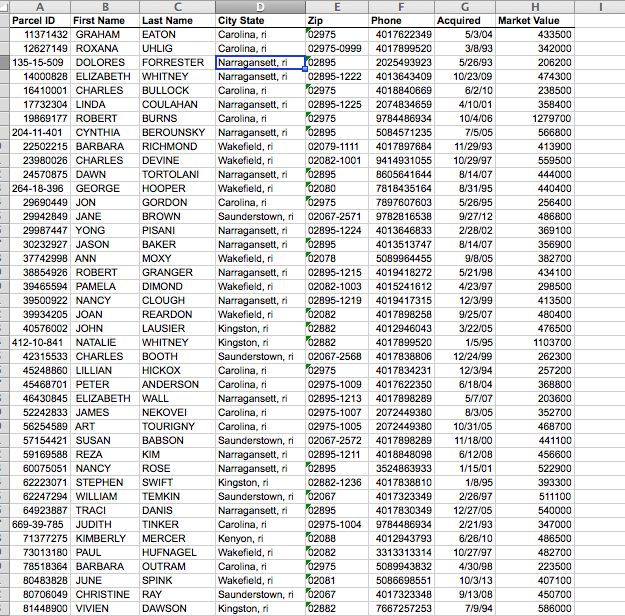Select market value 1279700
The image size is (625, 616).
(535, 118)
